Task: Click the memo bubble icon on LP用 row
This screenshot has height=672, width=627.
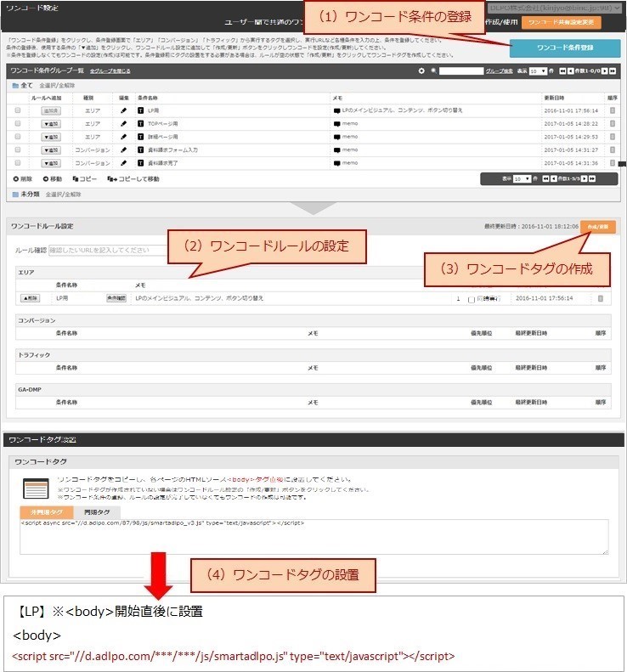Action: pyautogui.click(x=336, y=111)
